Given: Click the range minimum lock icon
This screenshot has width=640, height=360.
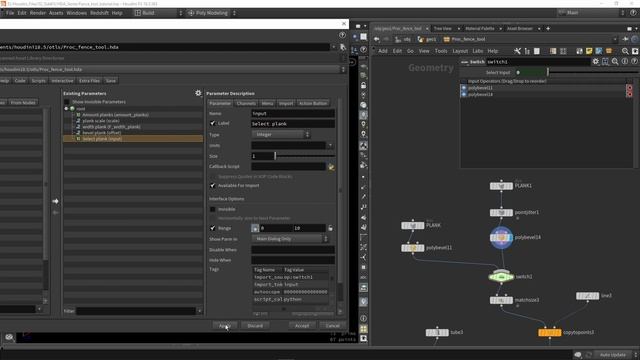Looking at the screenshot, I should click(255, 228).
